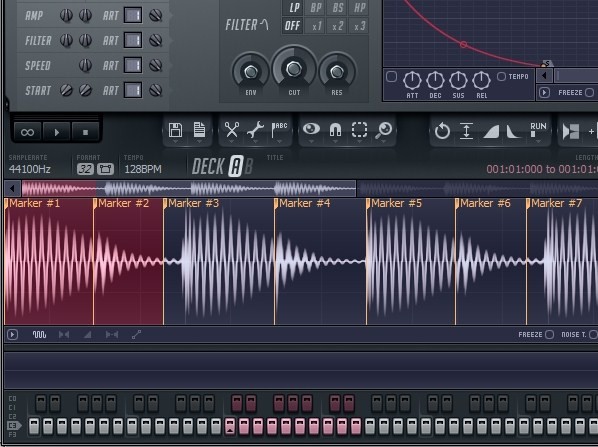The width and height of the screenshot is (598, 447).
Task: Click the waveform icon below the wave editor
Action: pyautogui.click(x=39, y=334)
